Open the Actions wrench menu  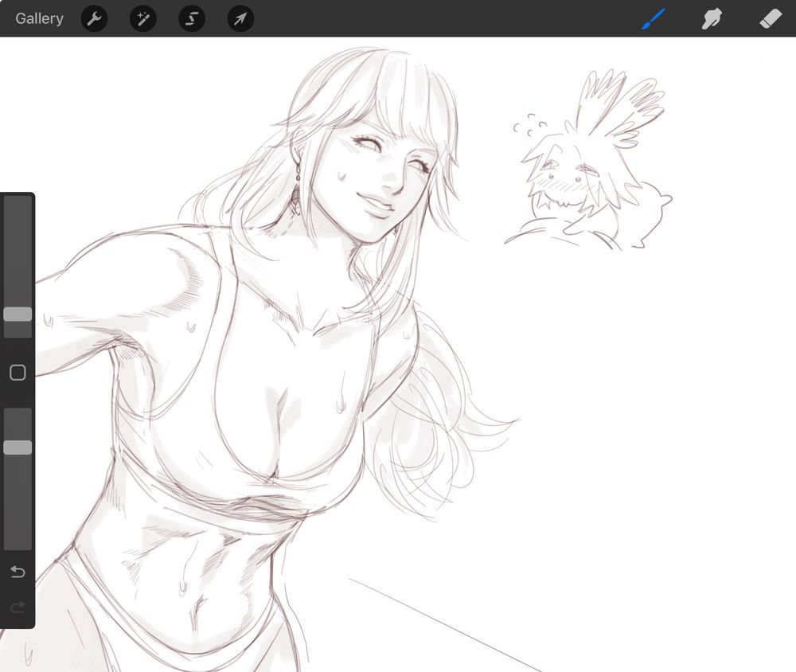[x=94, y=18]
